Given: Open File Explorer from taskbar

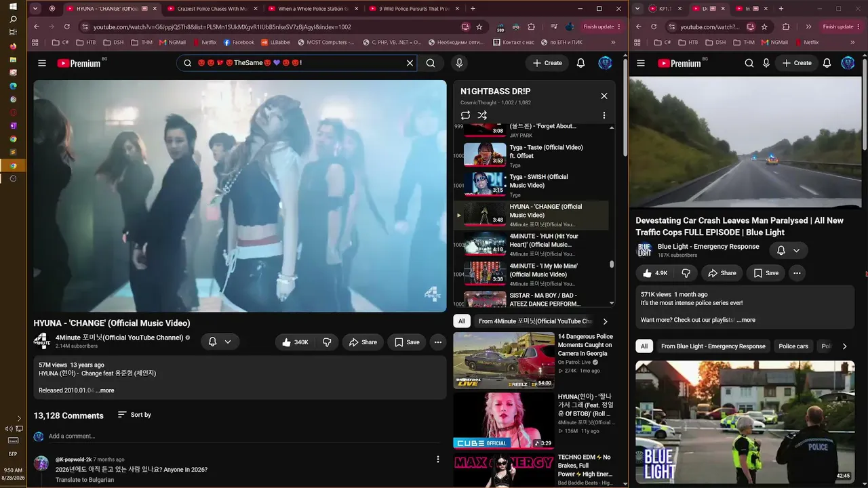Looking at the screenshot, I should coord(13,60).
